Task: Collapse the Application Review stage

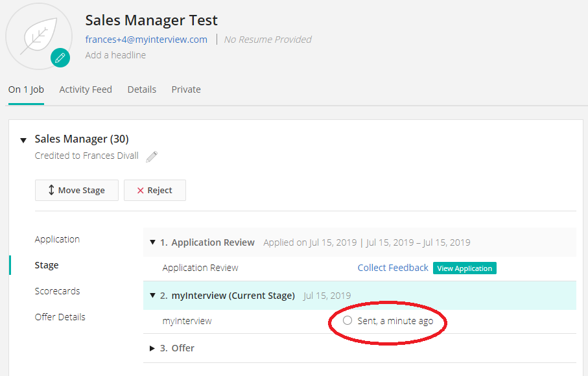Action: pyautogui.click(x=153, y=242)
